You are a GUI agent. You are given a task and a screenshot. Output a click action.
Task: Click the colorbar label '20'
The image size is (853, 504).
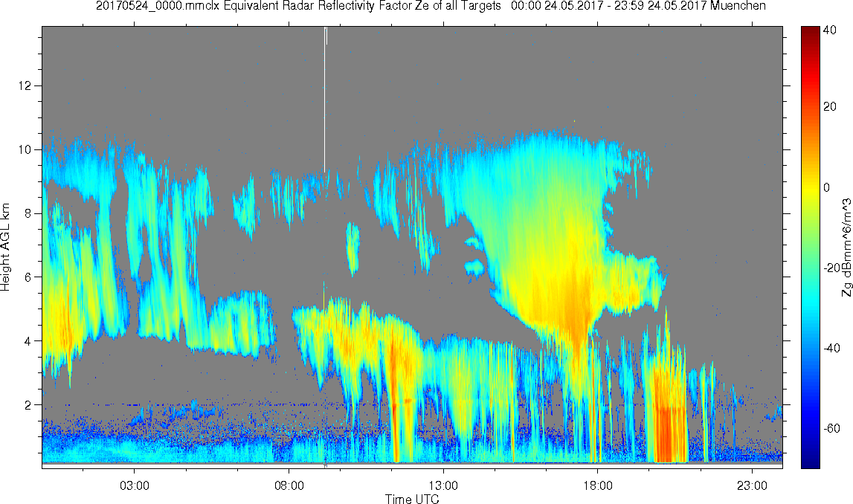click(x=830, y=106)
